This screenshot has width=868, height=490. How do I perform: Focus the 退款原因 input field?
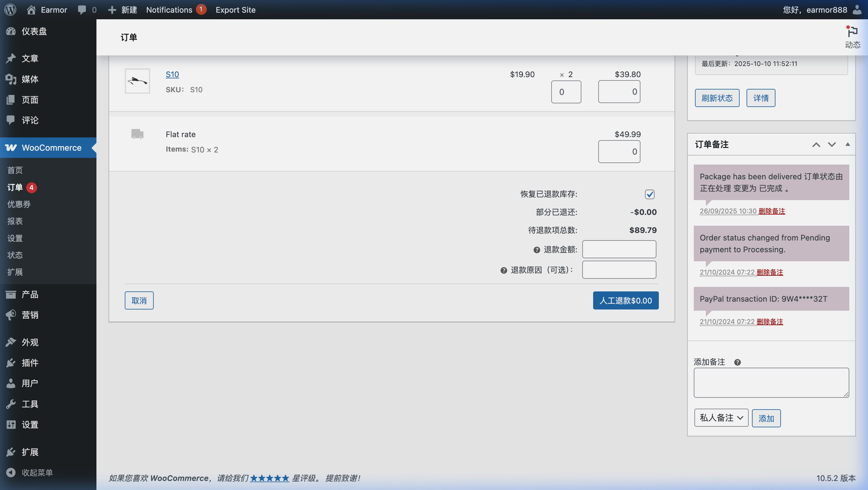coord(619,270)
